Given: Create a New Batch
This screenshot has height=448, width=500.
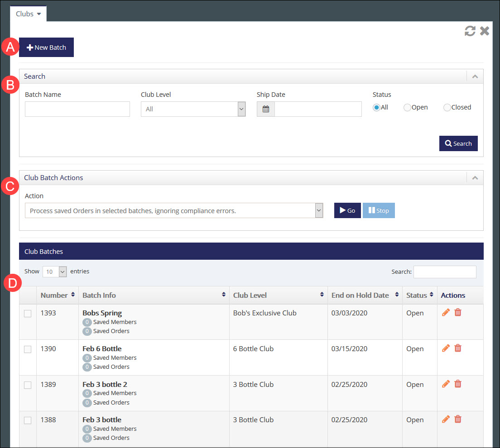Looking at the screenshot, I should click(x=46, y=47).
